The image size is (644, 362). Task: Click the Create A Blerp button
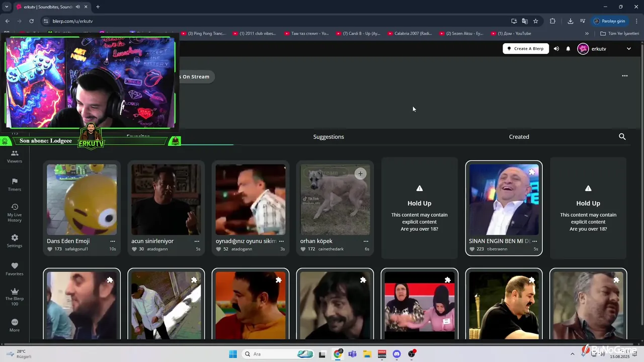click(x=525, y=49)
